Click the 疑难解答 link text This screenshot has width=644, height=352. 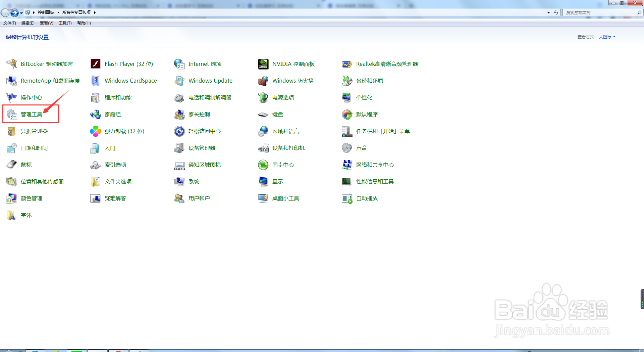coord(115,198)
